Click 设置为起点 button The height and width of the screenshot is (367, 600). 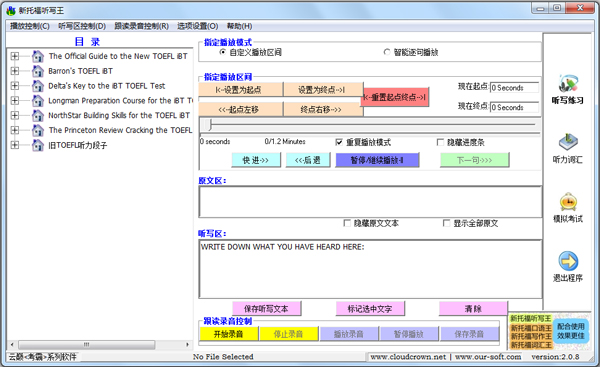pos(241,90)
